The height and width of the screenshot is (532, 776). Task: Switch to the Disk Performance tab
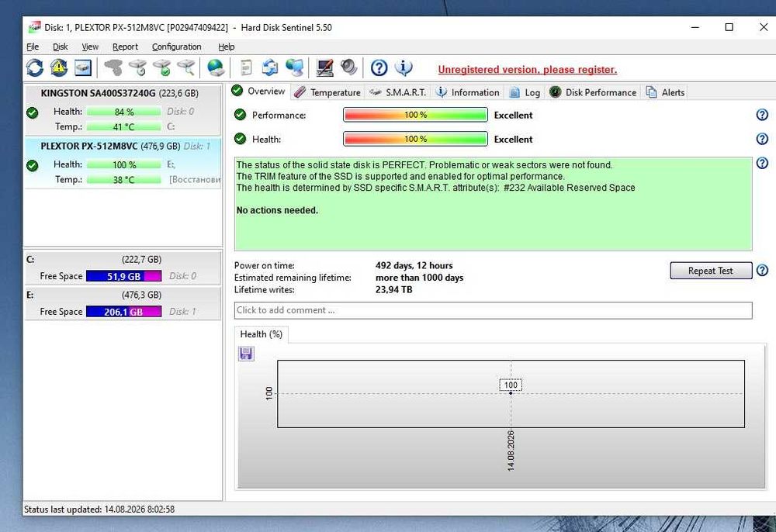(x=593, y=92)
